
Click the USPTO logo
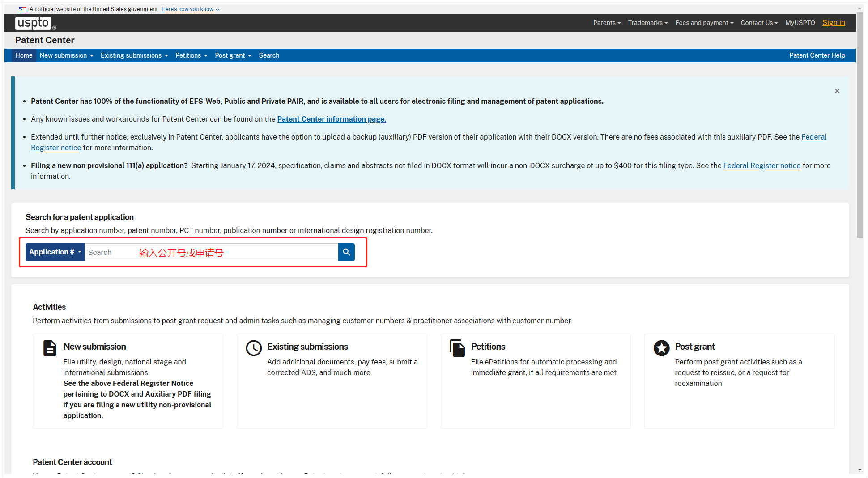34,23
